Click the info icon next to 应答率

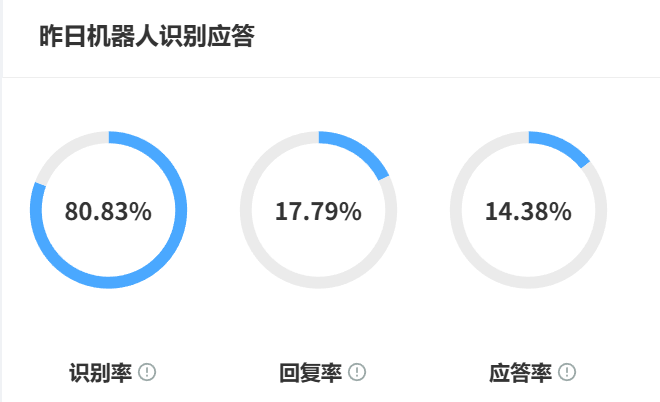[x=567, y=373]
